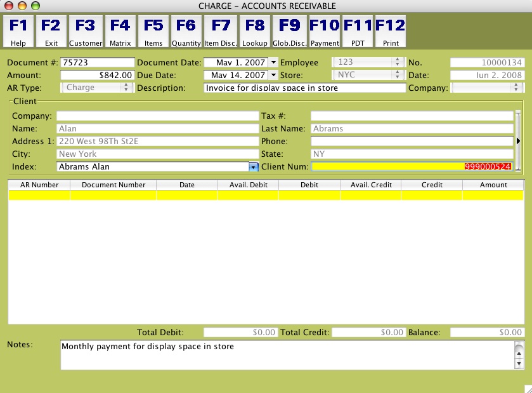This screenshot has height=393, width=532.
Task: Open F1 Help
Action: click(x=18, y=31)
